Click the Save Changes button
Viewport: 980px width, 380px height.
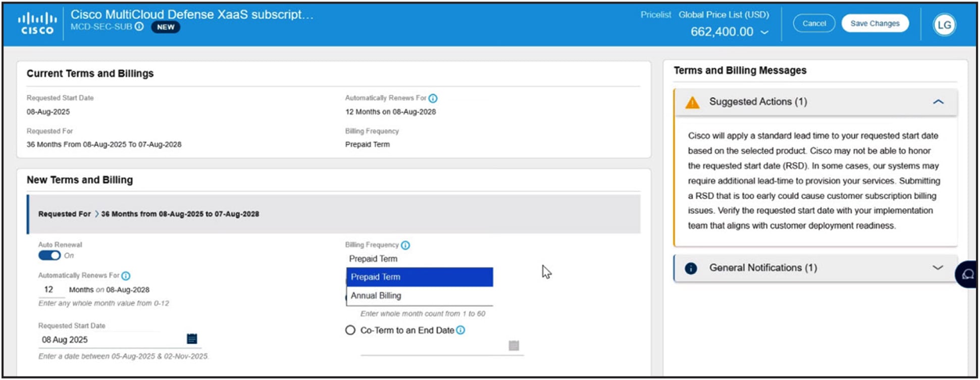pos(875,24)
